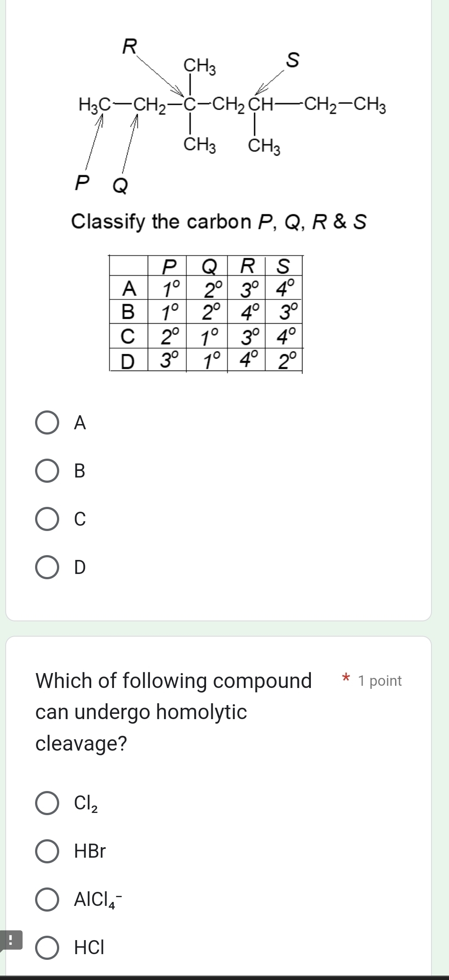Click the S column header in the table
The width and height of the screenshot is (449, 980).
pyautogui.click(x=284, y=266)
